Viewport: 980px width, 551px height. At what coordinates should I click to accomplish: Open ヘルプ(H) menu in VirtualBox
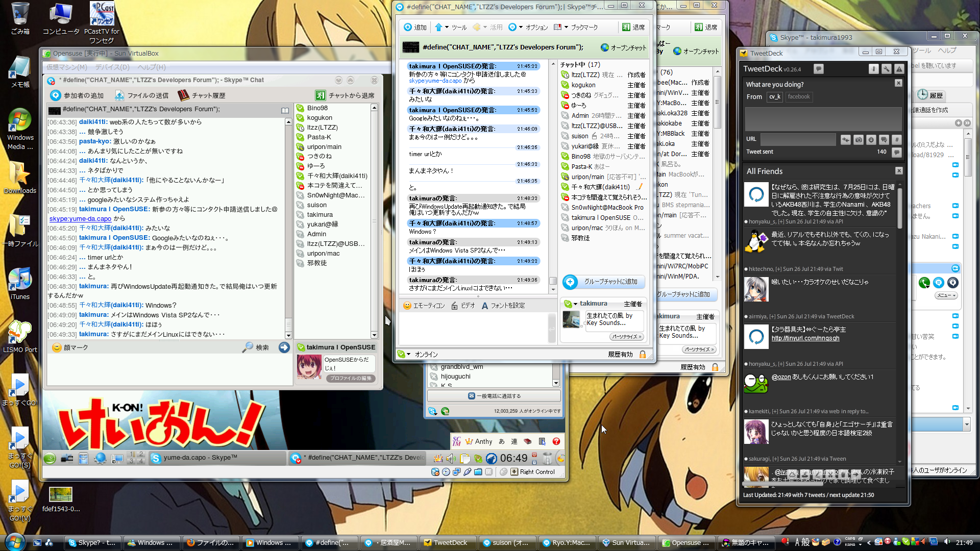click(152, 67)
